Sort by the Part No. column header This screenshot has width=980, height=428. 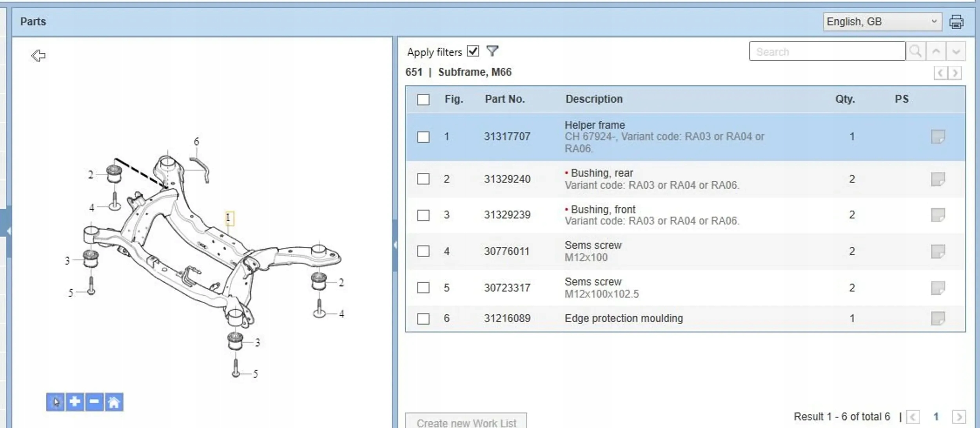[505, 99]
